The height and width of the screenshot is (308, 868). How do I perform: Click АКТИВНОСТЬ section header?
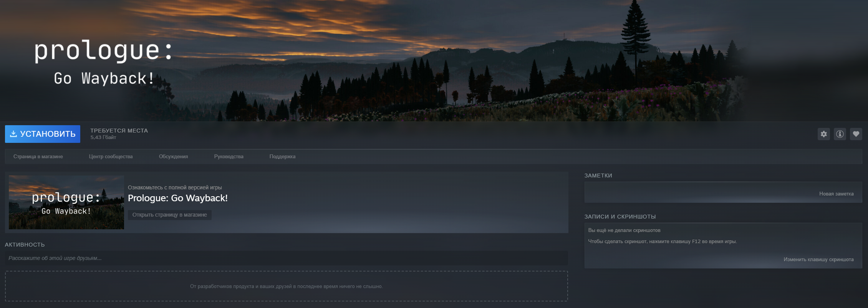click(x=25, y=245)
